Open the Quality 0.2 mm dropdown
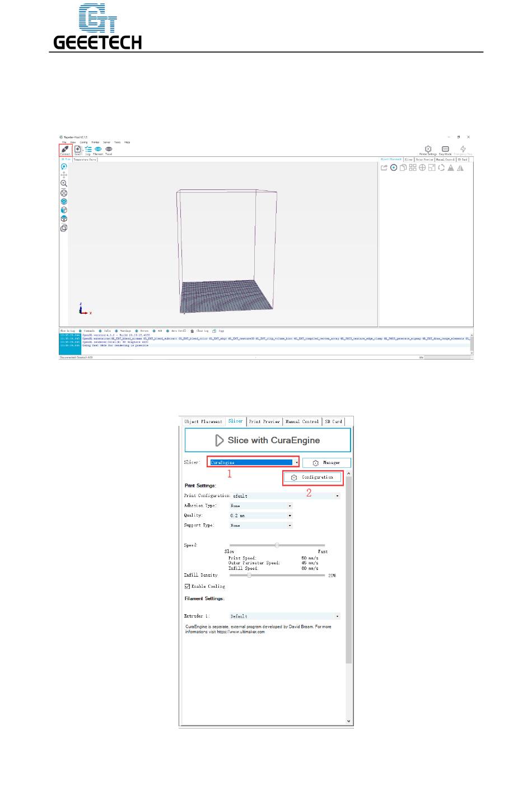The image size is (532, 789). (260, 516)
